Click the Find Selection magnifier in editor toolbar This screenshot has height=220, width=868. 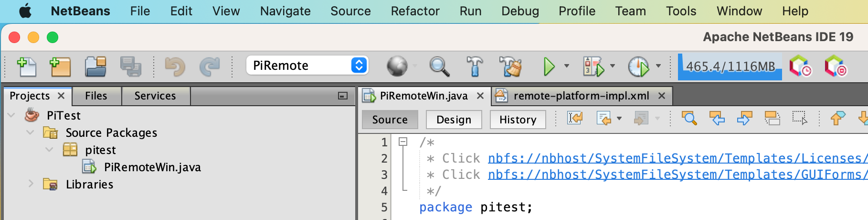click(x=689, y=118)
